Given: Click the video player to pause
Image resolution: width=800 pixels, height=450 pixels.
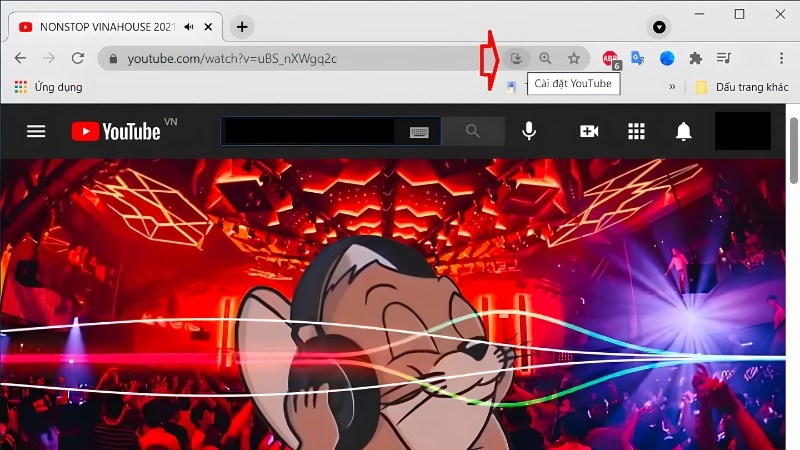Looking at the screenshot, I should pyautogui.click(x=393, y=304).
